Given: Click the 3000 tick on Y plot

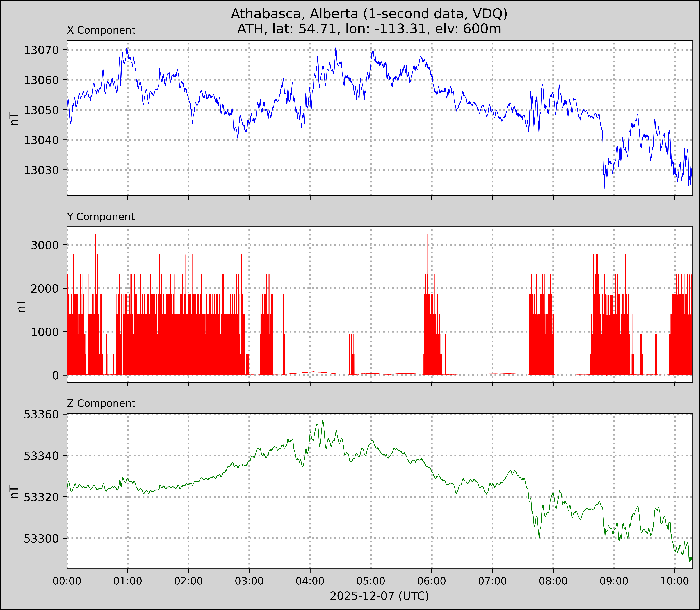Looking at the screenshot, I should click(x=45, y=245).
